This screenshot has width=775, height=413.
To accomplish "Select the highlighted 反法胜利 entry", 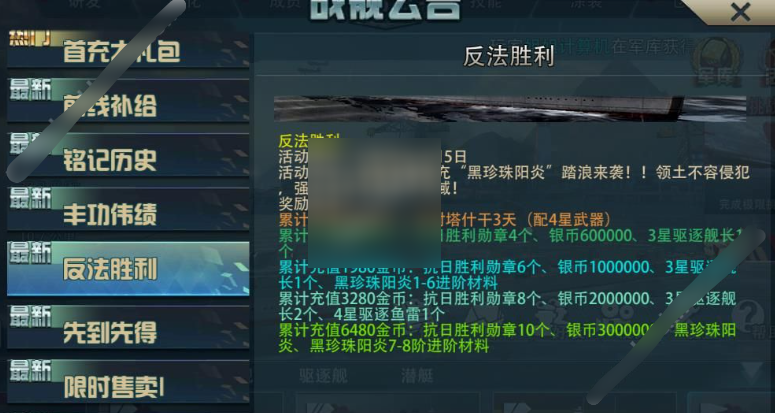I will 128,269.
